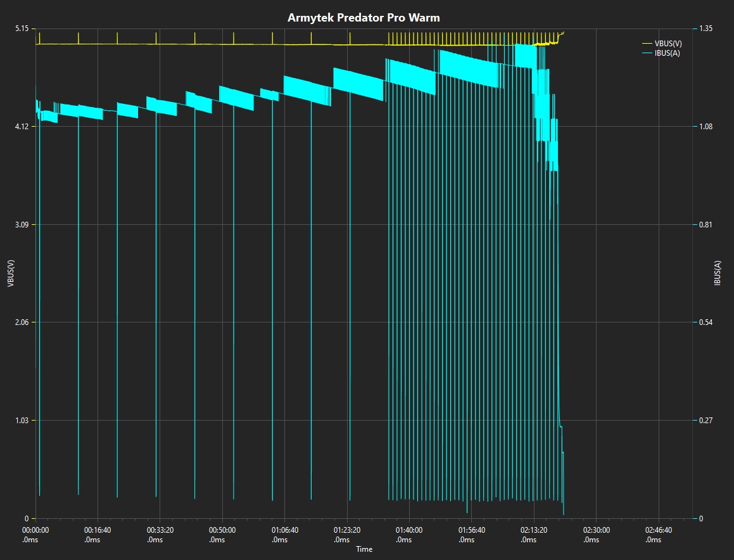Click the cyan IBUS legend line swatch
The image size is (734, 560).
(647, 53)
